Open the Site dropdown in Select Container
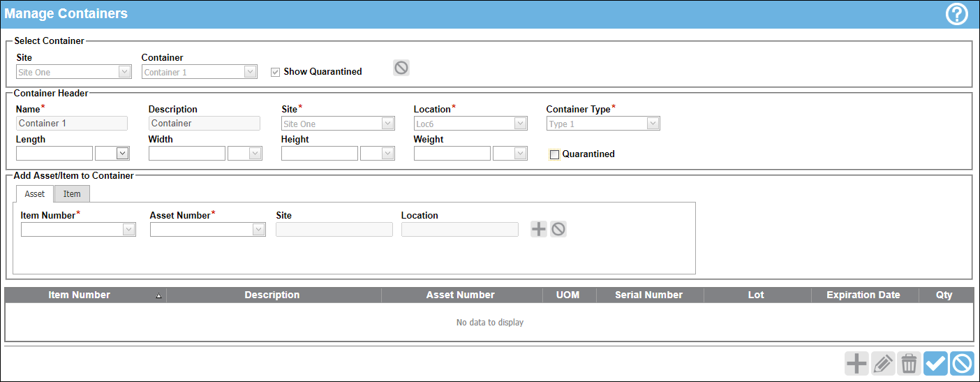Viewport: 980px width, 382px height. (x=124, y=72)
